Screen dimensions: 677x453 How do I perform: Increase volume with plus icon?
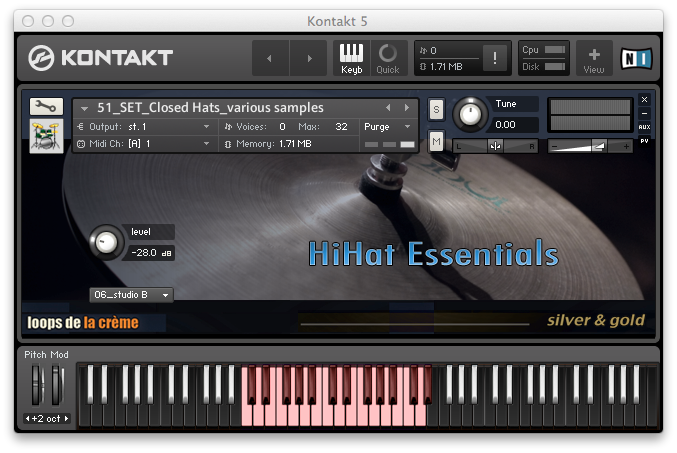coord(626,147)
